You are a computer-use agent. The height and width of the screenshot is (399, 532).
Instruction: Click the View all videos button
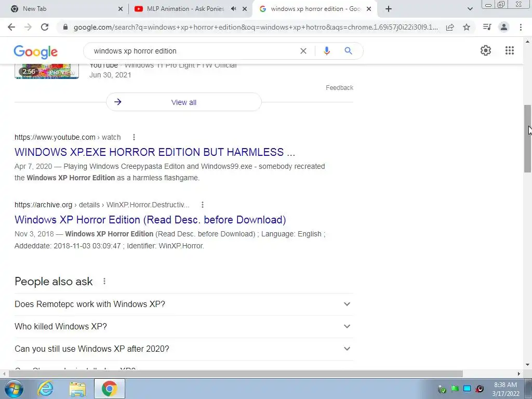pyautogui.click(x=184, y=102)
